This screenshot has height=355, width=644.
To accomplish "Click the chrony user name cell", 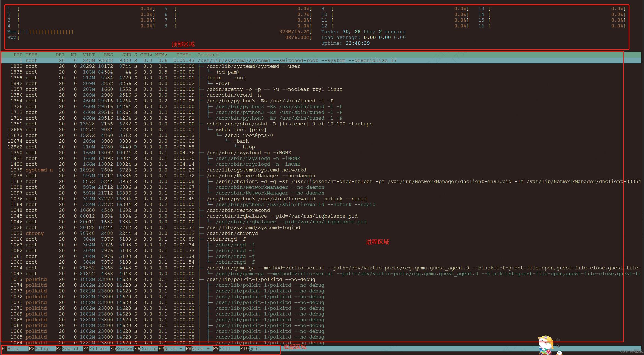I will point(35,233).
